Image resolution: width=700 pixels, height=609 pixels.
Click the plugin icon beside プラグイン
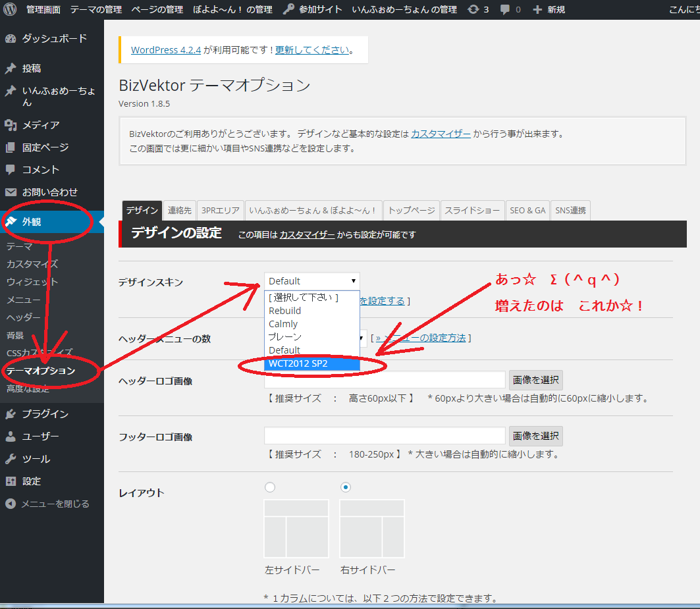[x=11, y=414]
